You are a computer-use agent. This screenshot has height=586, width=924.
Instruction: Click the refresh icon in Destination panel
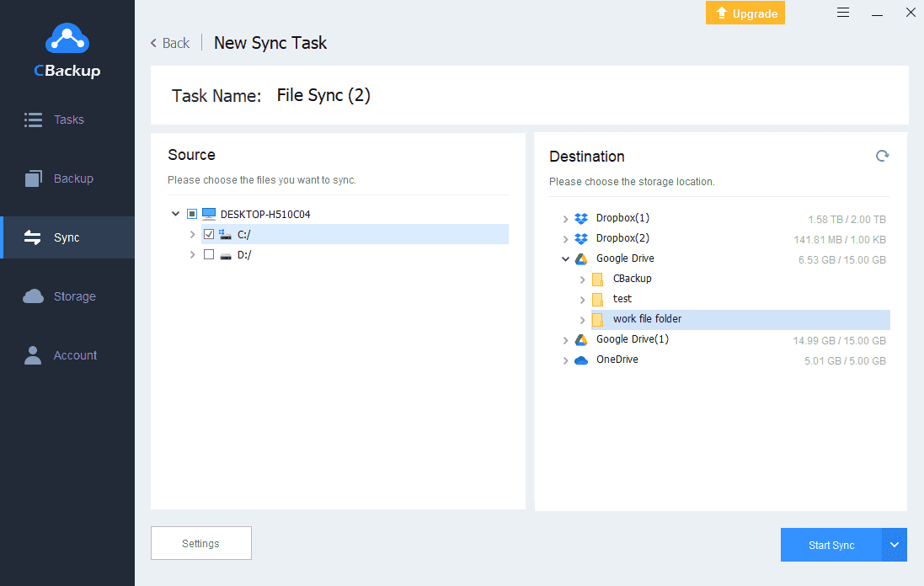point(882,156)
